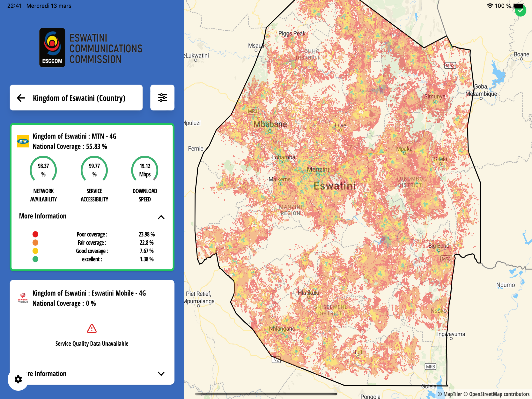This screenshot has width=532, height=399.
Task: Tap the 7.67 % good coverage value
Action: (x=146, y=251)
